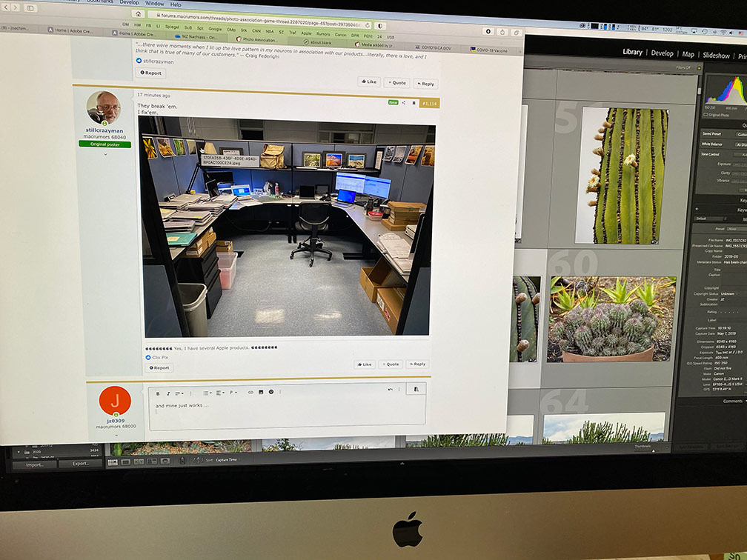This screenshot has width=747, height=560.
Task: Click the Lightroom histogram graph
Action: pos(726,90)
